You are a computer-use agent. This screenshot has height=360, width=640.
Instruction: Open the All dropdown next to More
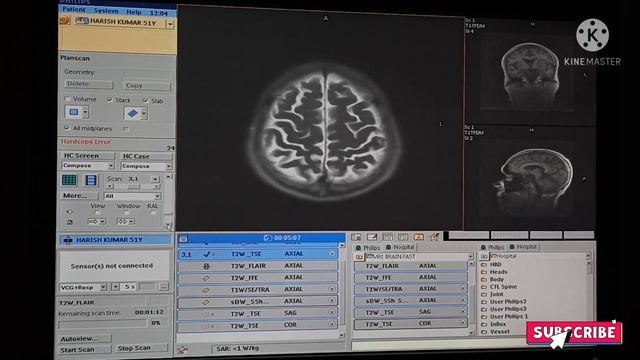(x=157, y=196)
